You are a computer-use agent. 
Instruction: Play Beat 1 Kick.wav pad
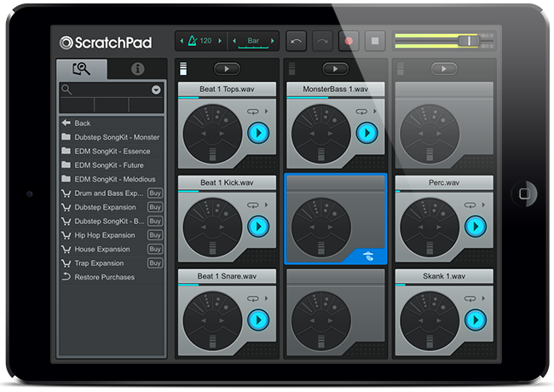click(258, 227)
